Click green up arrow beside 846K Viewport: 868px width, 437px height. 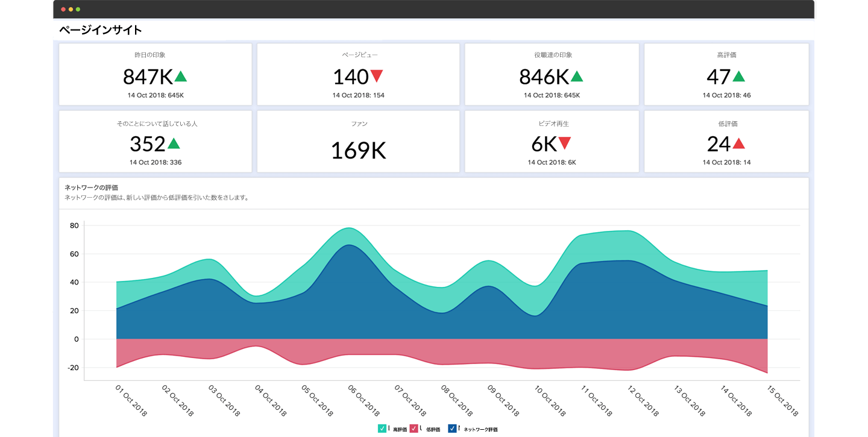coord(577,77)
